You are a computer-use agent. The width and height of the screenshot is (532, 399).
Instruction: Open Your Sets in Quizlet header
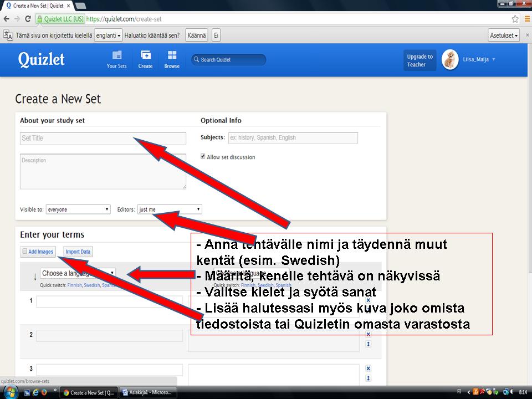(x=116, y=59)
